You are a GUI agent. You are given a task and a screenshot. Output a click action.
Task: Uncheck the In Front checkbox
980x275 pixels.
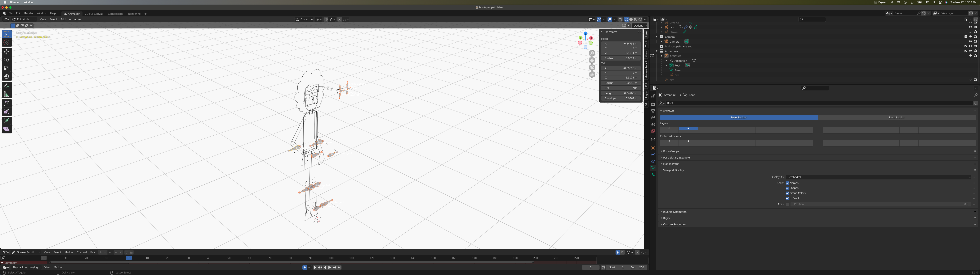tap(787, 198)
